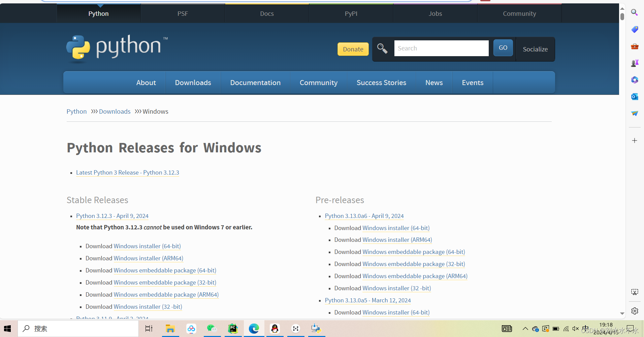644x337 pixels.
Task: Download 3.13.0a6 Windows installer (32-bit)
Action: 397,288
